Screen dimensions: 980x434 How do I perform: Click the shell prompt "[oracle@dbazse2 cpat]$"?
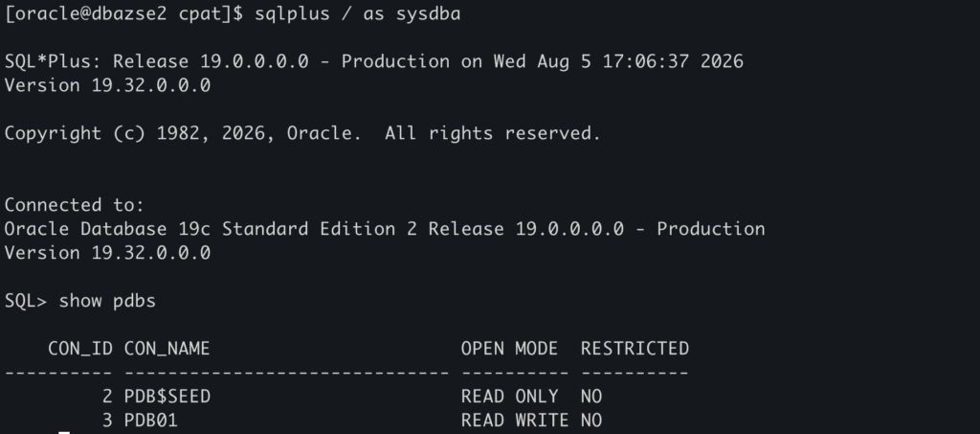click(123, 13)
